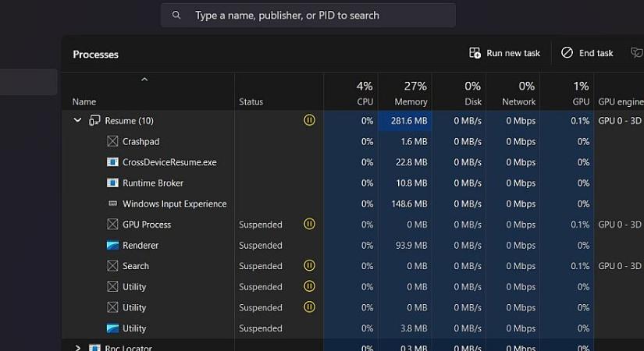Image resolution: width=644 pixels, height=351 pixels.
Task: Sort processes by the CPU column
Action: 365,93
